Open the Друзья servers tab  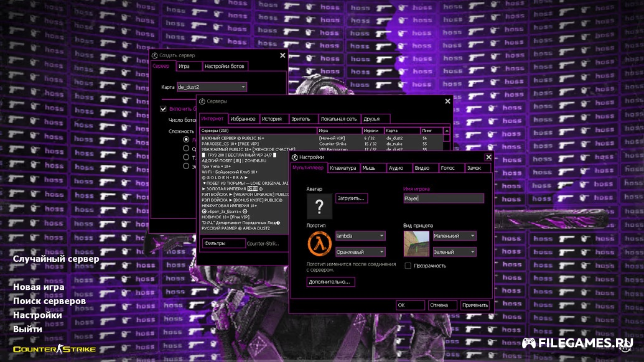coord(375,119)
